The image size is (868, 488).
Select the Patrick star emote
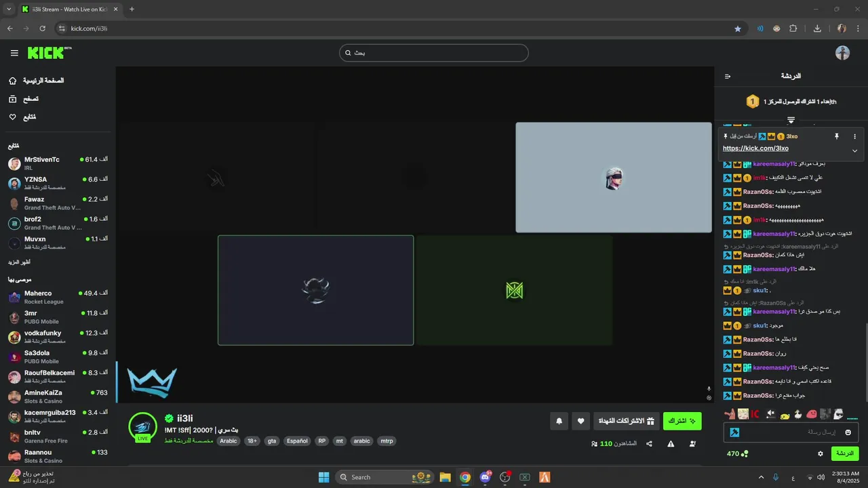(x=730, y=413)
